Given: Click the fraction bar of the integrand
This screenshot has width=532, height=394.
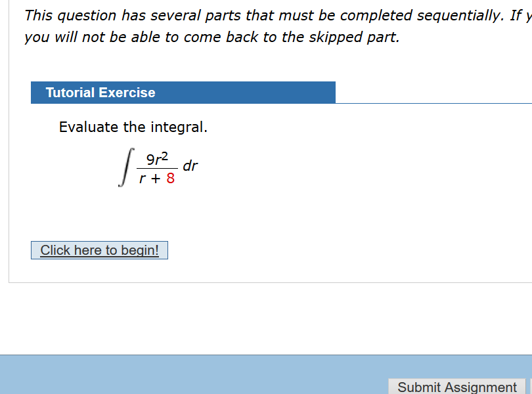Looking at the screenshot, I should point(158,167).
